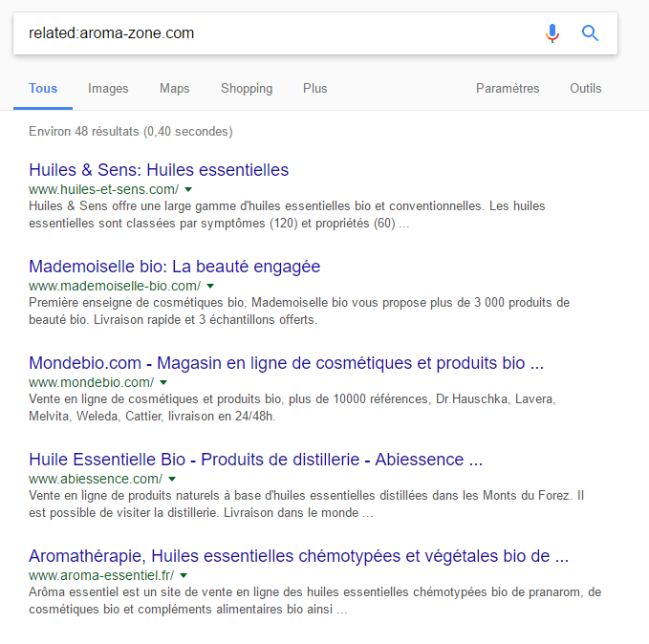Click the www.abiessence.com/ URL text
Viewport: 649px width, 644px height.
pos(96,479)
